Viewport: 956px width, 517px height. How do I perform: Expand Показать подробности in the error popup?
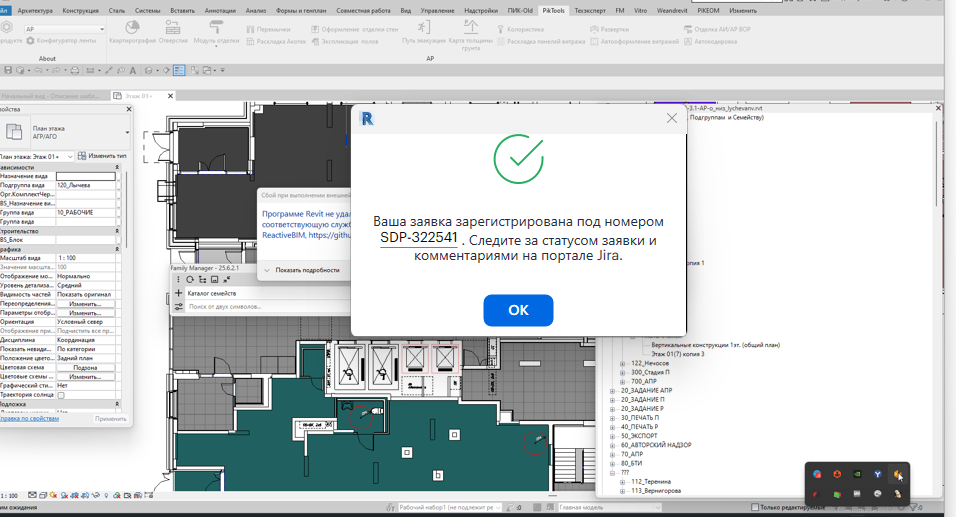[x=302, y=270]
